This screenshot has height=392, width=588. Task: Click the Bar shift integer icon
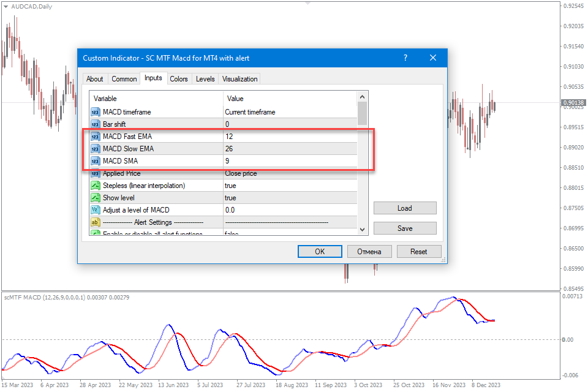coord(96,124)
